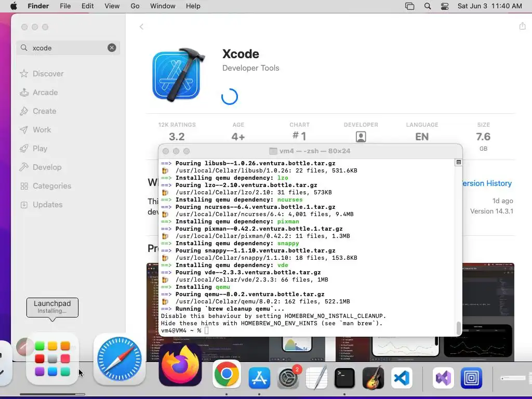The width and height of the screenshot is (532, 399).
Task: Open GarageBand from the Dock
Action: pyautogui.click(x=373, y=377)
